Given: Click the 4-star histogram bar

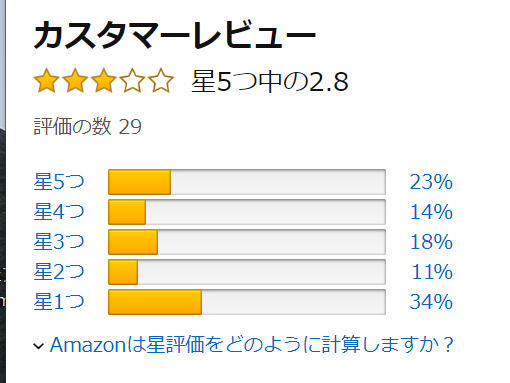Looking at the screenshot, I should tap(247, 212).
